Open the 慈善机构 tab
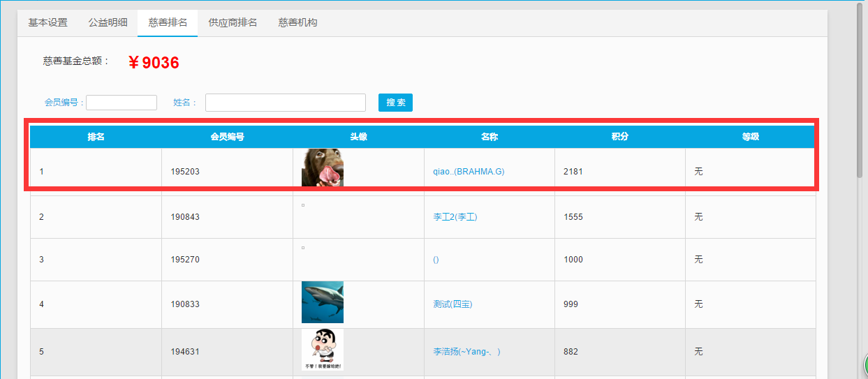This screenshot has width=868, height=379. point(297,22)
